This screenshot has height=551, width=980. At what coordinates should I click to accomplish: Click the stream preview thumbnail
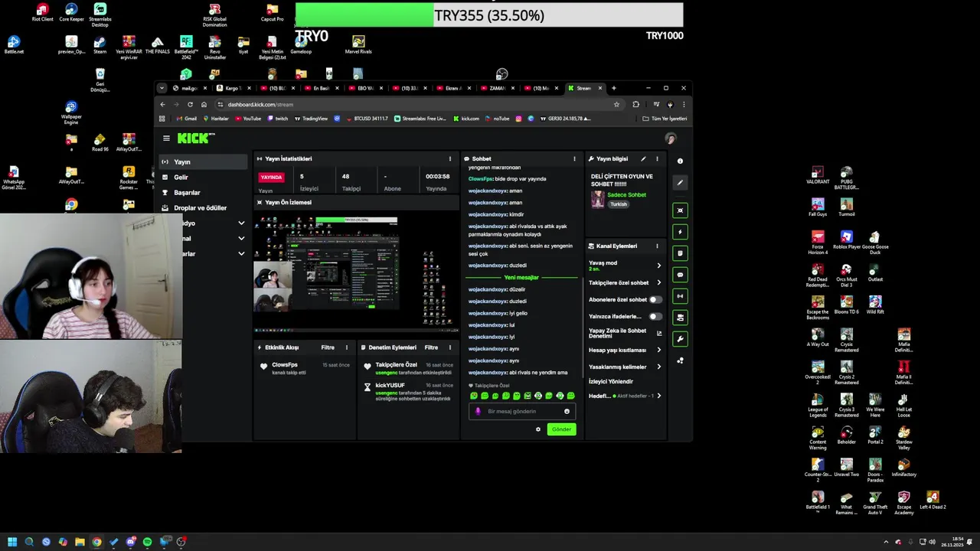(356, 273)
